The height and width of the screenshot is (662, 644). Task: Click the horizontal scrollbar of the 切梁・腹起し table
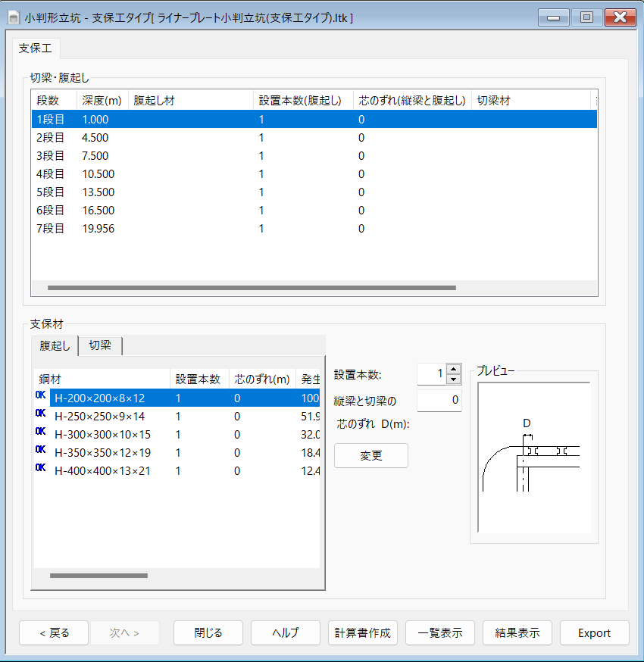[x=252, y=288]
